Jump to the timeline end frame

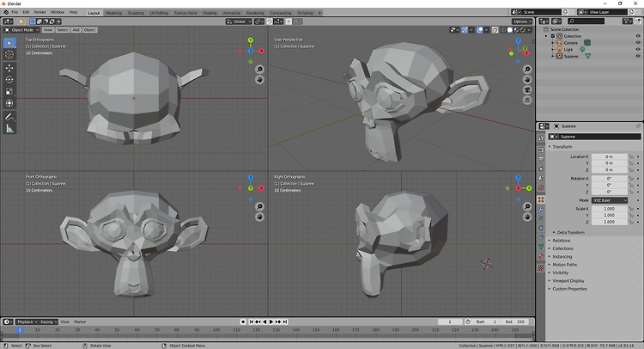tap(285, 321)
